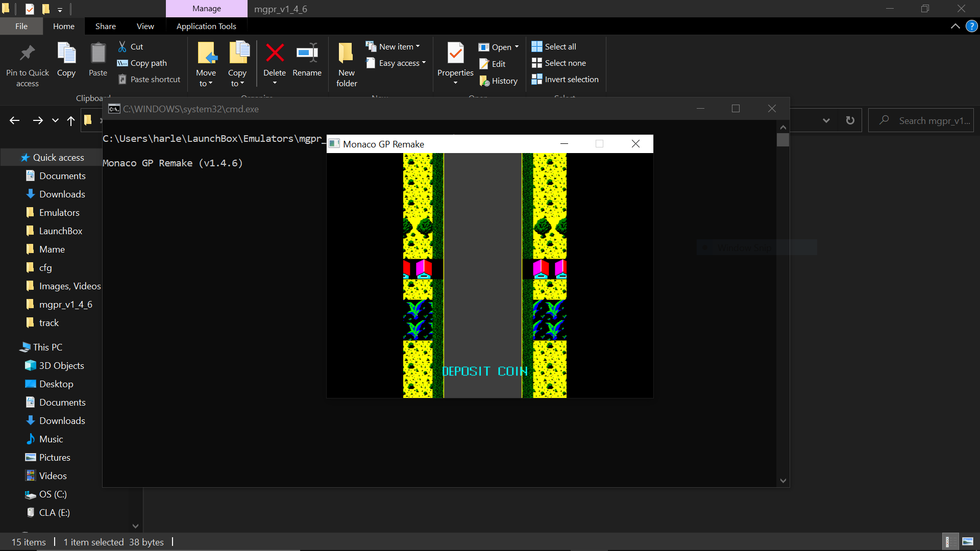The height and width of the screenshot is (551, 980).
Task: Open CLA (E:) drive
Action: (x=54, y=512)
